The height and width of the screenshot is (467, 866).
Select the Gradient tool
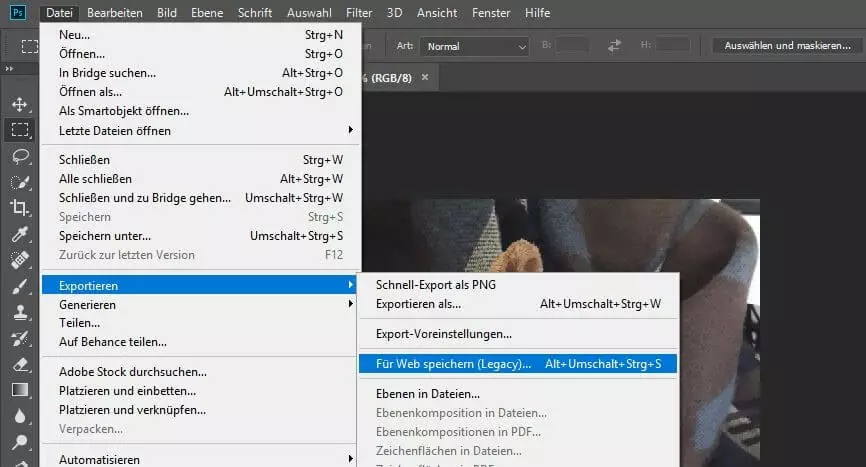[19, 390]
